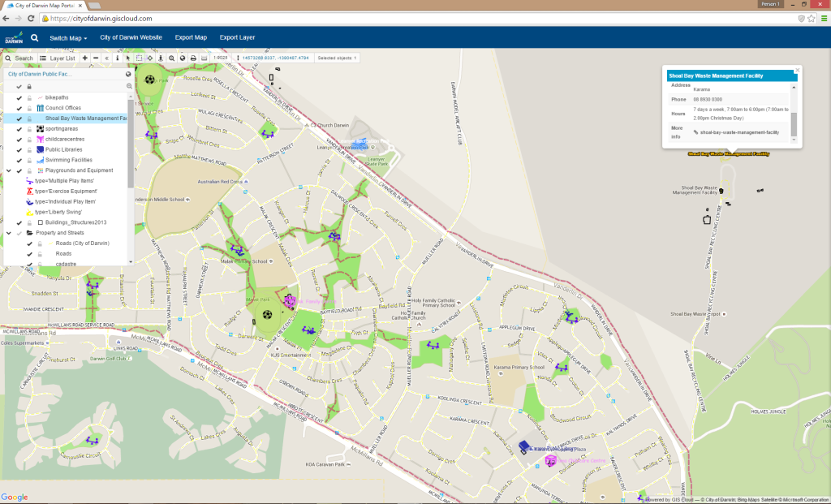The height and width of the screenshot is (504, 831).
Task: Collapse the Property and Streets folder
Action: click(x=8, y=233)
